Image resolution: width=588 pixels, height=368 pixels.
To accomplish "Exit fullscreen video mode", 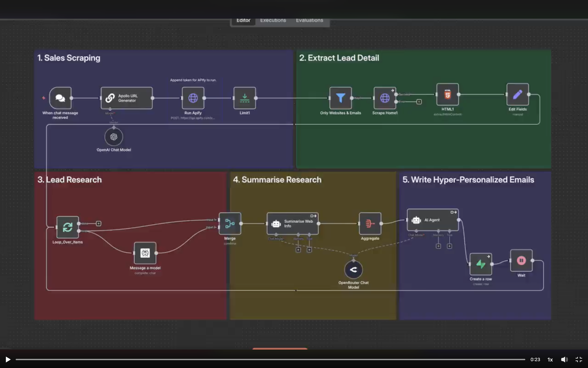I will [579, 360].
